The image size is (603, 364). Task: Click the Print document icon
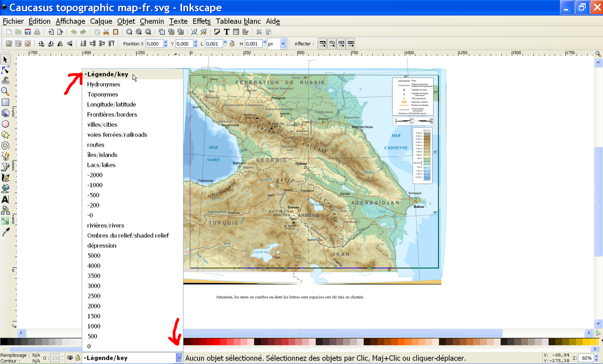37,32
